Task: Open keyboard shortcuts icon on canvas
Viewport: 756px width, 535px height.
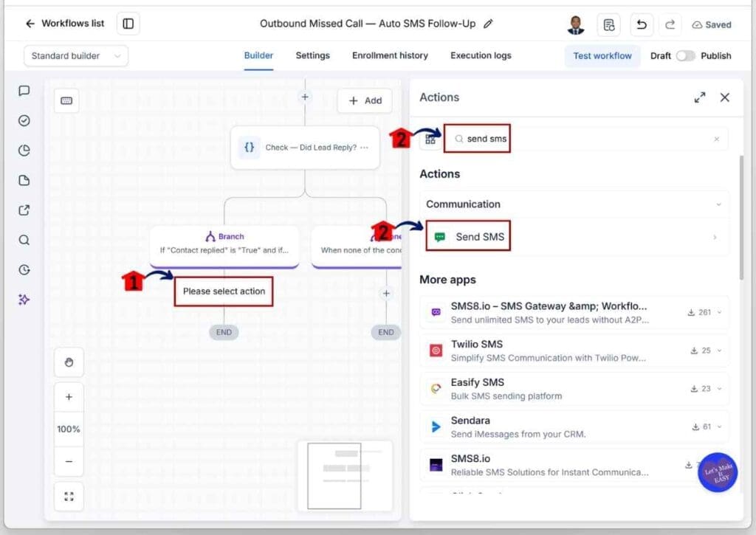Action: [66, 101]
